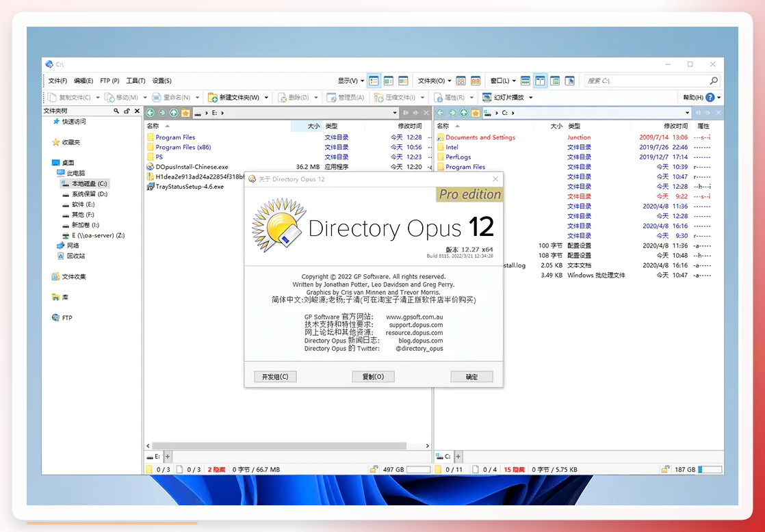
Task: Click 确定 to dismiss About dialog
Action: (x=471, y=377)
